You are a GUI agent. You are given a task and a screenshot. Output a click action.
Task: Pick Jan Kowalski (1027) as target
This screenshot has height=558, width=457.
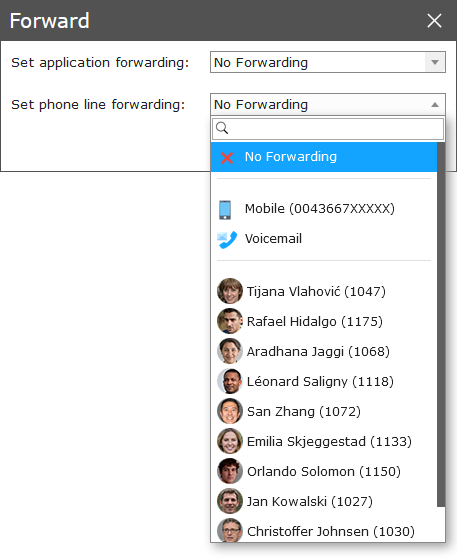tap(324, 501)
